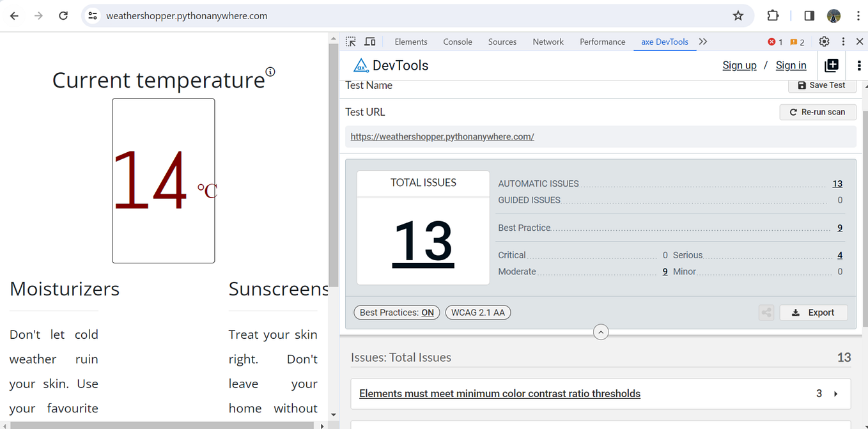Image resolution: width=868 pixels, height=429 pixels.
Task: Click the axe DevTools logo
Action: tap(362, 65)
